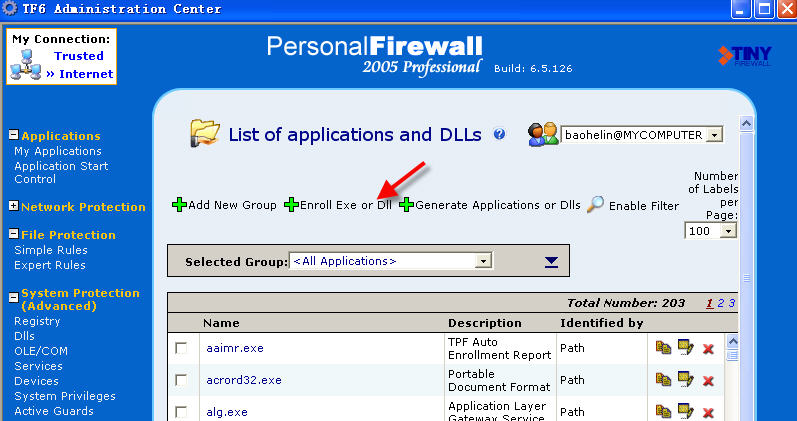The height and width of the screenshot is (421, 797).
Task: Click the edit icon for alg.exe
Action: (x=685, y=411)
